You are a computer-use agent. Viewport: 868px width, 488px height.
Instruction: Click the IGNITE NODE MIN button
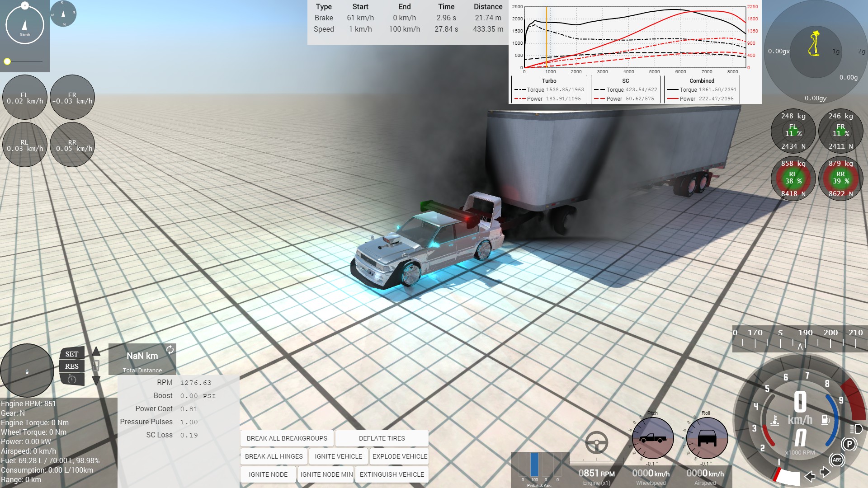pos(326,474)
